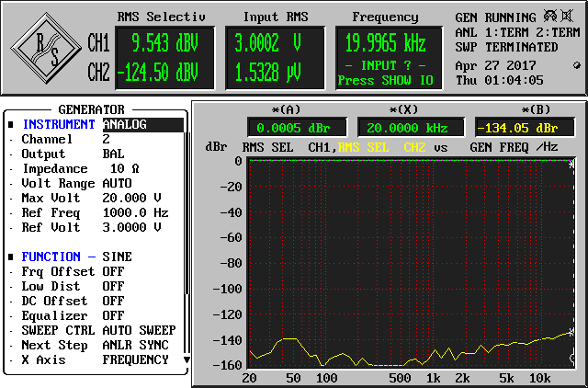The width and height of the screenshot is (588, 388).
Task: Click the 20 label at frequency axis start
Action: point(249,378)
